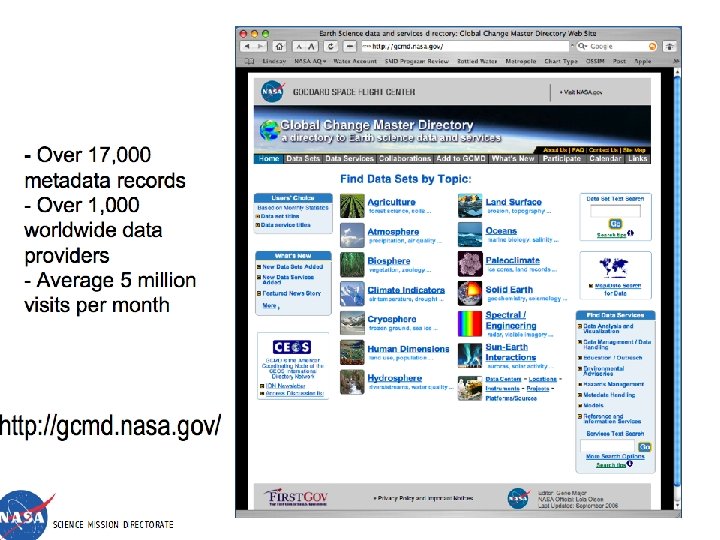Click the Safari back arrow button
Image resolution: width=720 pixels, height=540 pixels.
[x=247, y=46]
